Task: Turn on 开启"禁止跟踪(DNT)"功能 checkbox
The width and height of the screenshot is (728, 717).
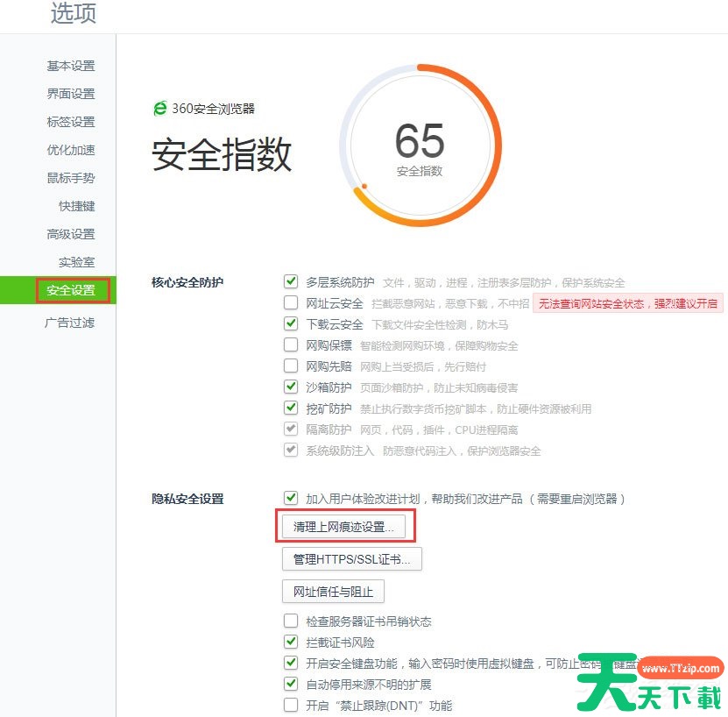Action: pos(291,706)
